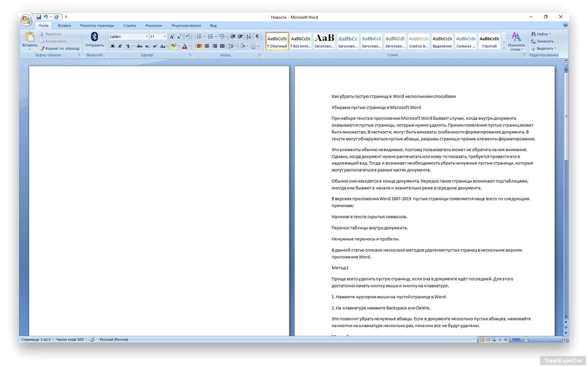Open the font size 11 dropdown

pos(165,37)
